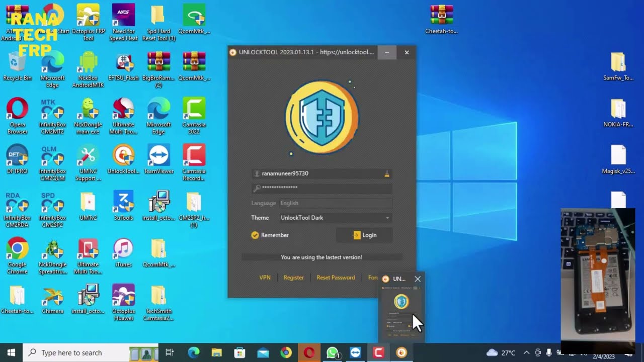The image size is (644, 362).
Task: Open WhatsApp from the taskbar
Action: 332,352
